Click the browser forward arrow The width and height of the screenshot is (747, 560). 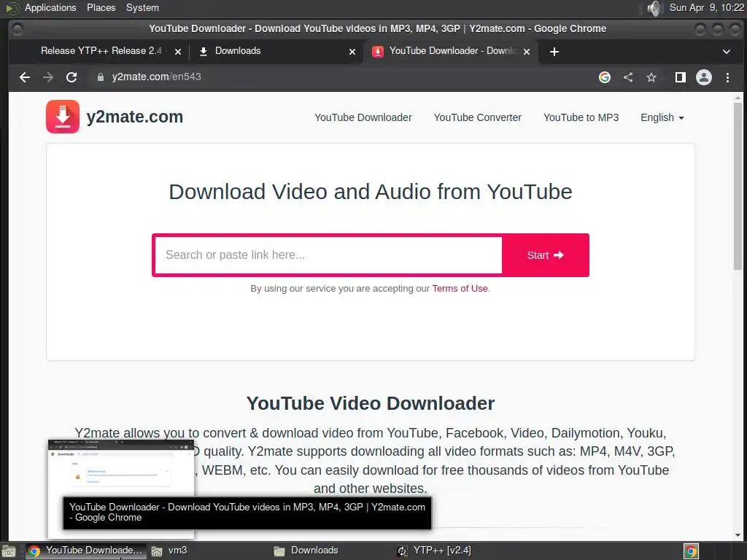tap(47, 77)
